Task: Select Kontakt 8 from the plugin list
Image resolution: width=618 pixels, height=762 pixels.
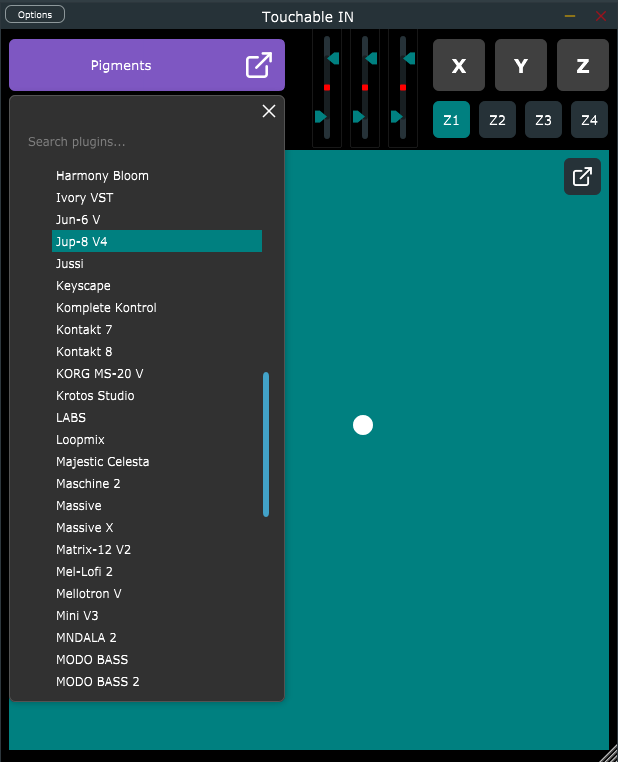Action: click(84, 352)
